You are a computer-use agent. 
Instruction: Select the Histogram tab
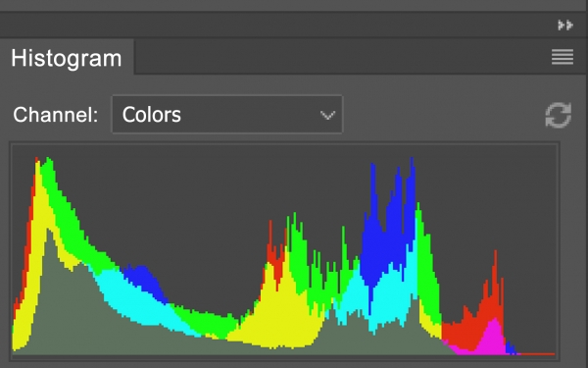pos(67,58)
